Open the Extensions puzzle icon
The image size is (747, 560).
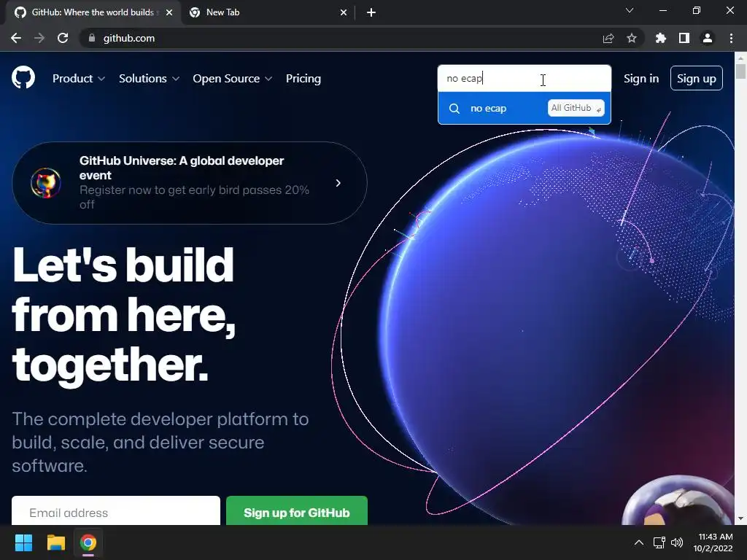(x=661, y=38)
